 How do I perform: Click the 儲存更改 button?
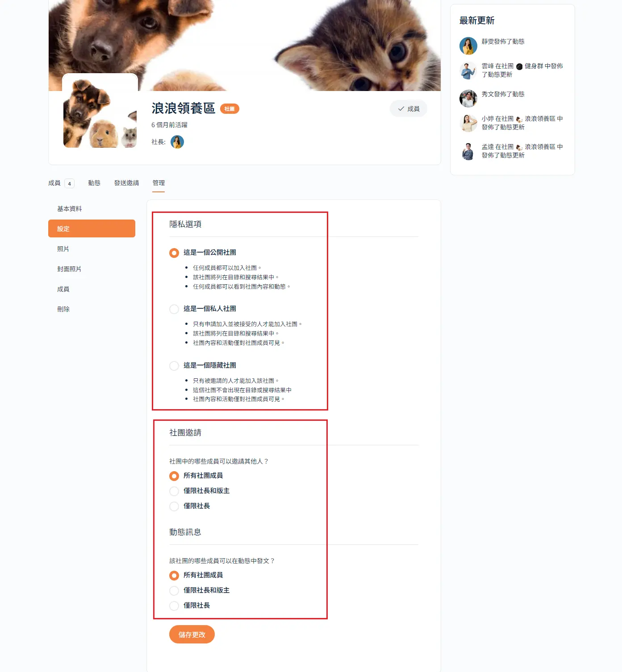pyautogui.click(x=192, y=635)
